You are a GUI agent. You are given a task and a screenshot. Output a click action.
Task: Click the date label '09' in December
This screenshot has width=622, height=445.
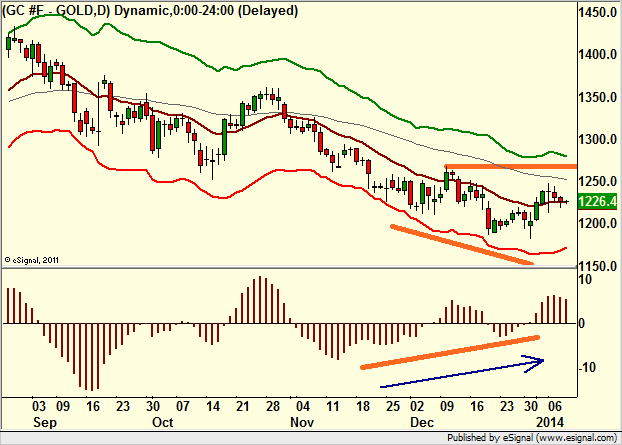point(447,407)
